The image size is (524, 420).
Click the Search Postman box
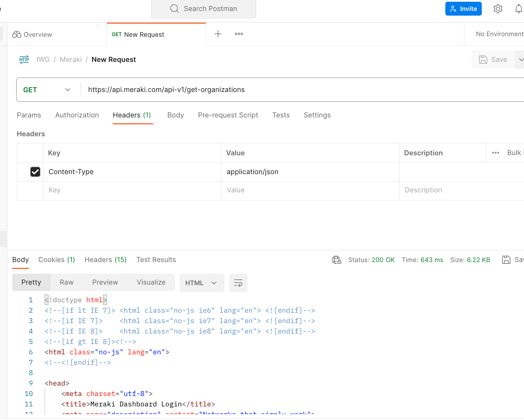point(204,9)
